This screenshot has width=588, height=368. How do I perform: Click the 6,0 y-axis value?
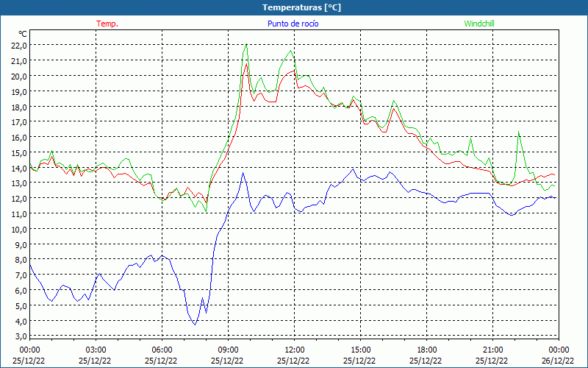pyautogui.click(x=21, y=290)
